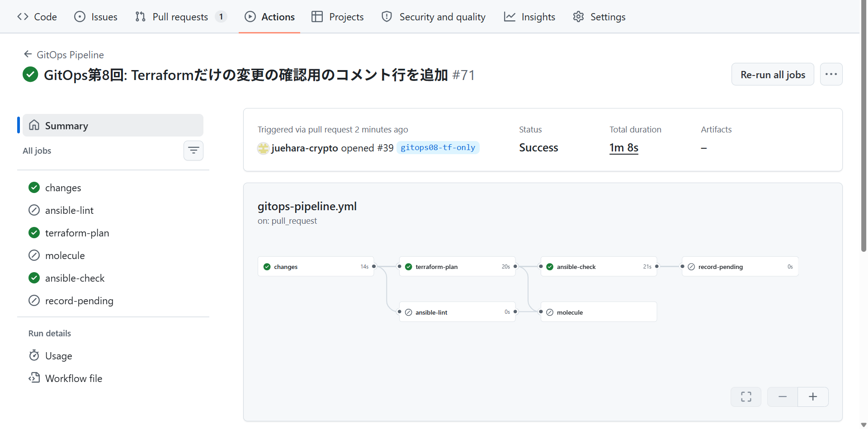
Task: Zoom out the workflow graph
Action: pos(783,397)
